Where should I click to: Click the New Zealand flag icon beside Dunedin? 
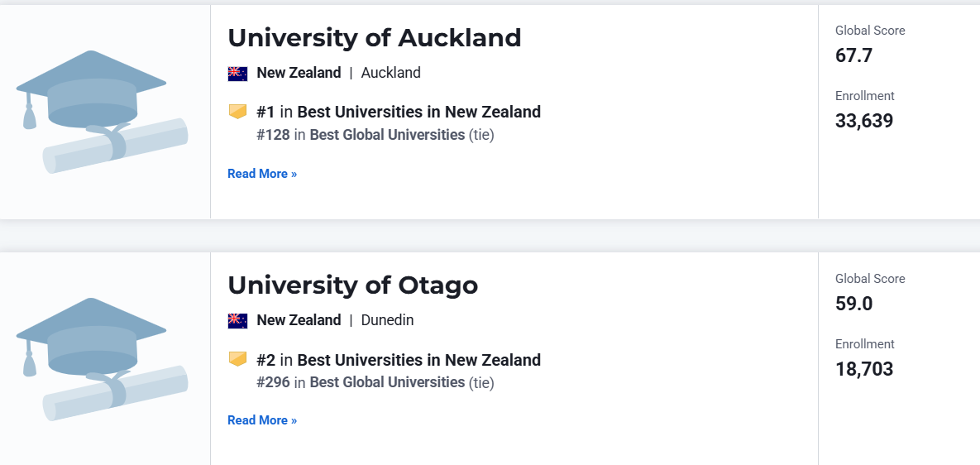click(x=237, y=321)
